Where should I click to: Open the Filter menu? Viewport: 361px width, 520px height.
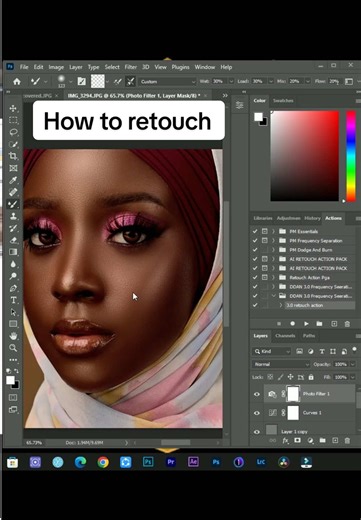[x=131, y=67]
